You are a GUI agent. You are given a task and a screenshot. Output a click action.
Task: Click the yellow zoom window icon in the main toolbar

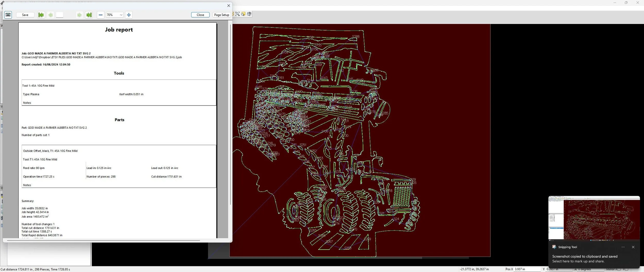pyautogui.click(x=243, y=14)
